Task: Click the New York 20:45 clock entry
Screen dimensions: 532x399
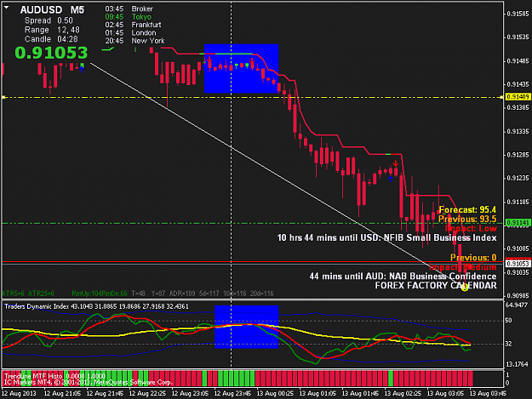Action: tap(134, 41)
